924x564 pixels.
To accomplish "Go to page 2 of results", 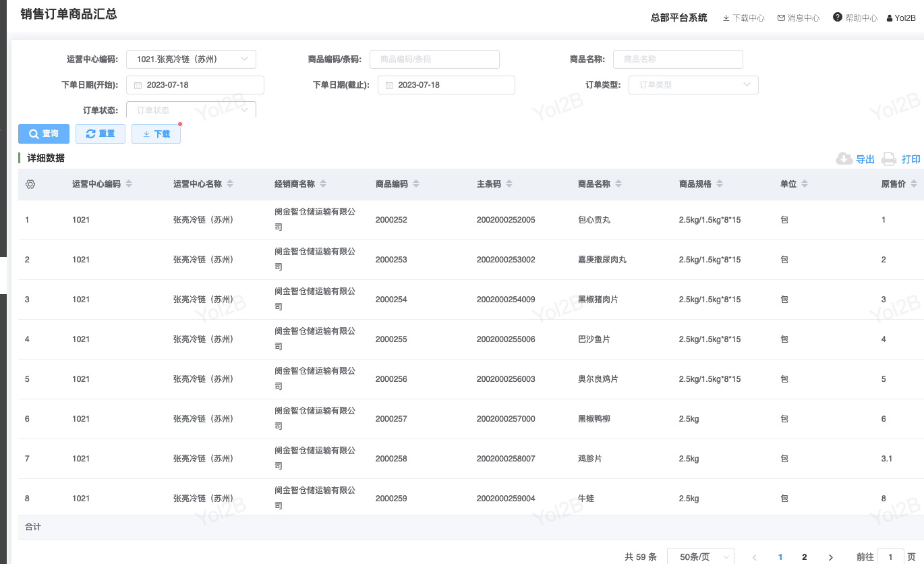I will [805, 557].
